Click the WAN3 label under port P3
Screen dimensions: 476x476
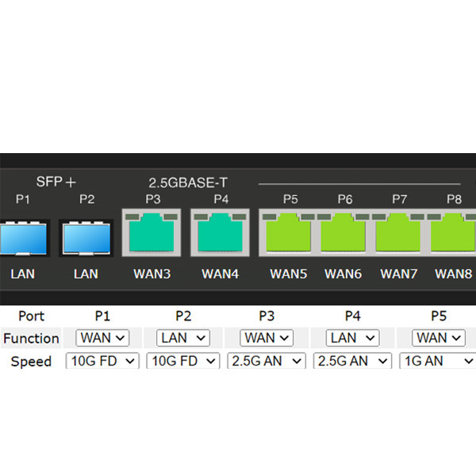tap(152, 274)
